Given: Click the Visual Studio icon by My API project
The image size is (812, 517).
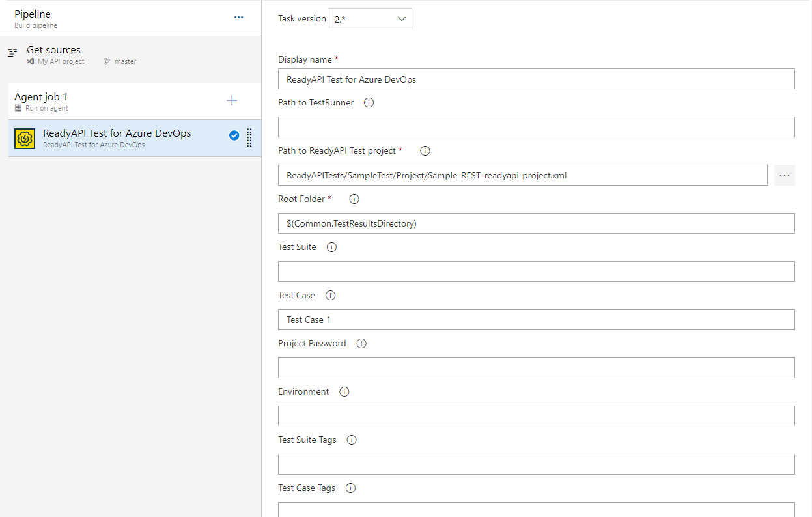Looking at the screenshot, I should 30,61.
